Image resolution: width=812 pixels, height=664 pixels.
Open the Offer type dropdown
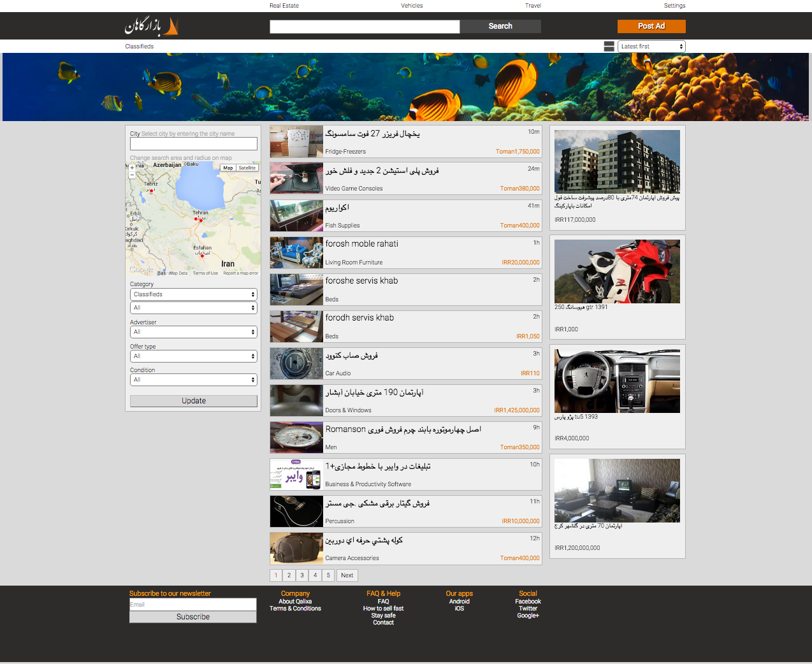194,356
